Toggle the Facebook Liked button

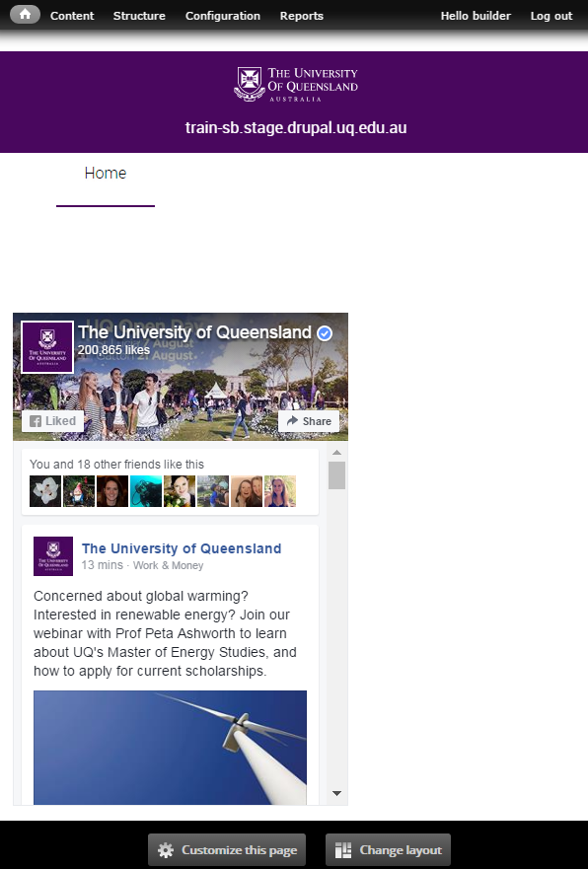[52, 420]
